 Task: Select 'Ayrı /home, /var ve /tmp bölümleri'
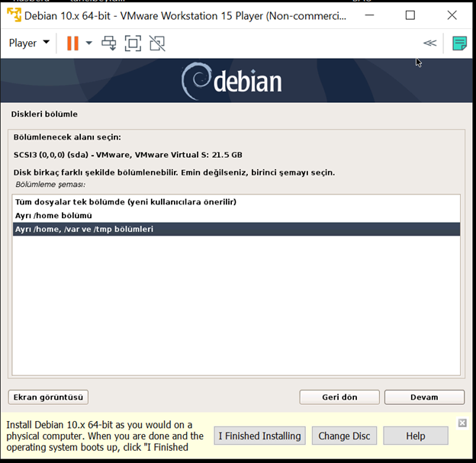coord(236,229)
